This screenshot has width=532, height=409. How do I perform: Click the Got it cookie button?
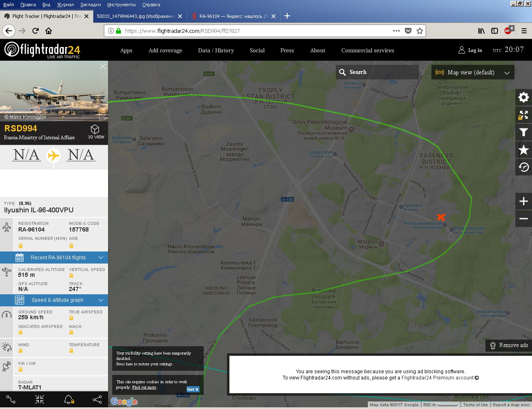pyautogui.click(x=192, y=389)
